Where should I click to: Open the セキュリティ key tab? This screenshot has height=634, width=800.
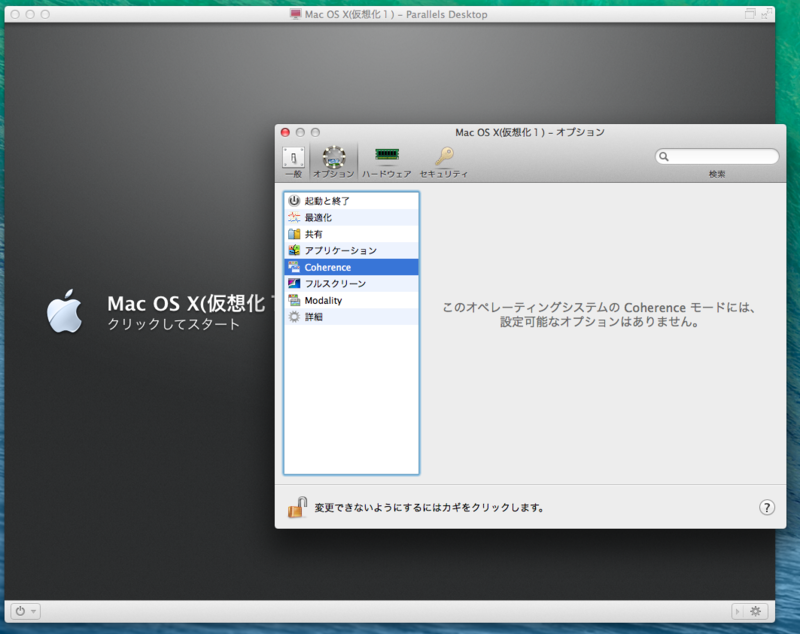pos(444,162)
